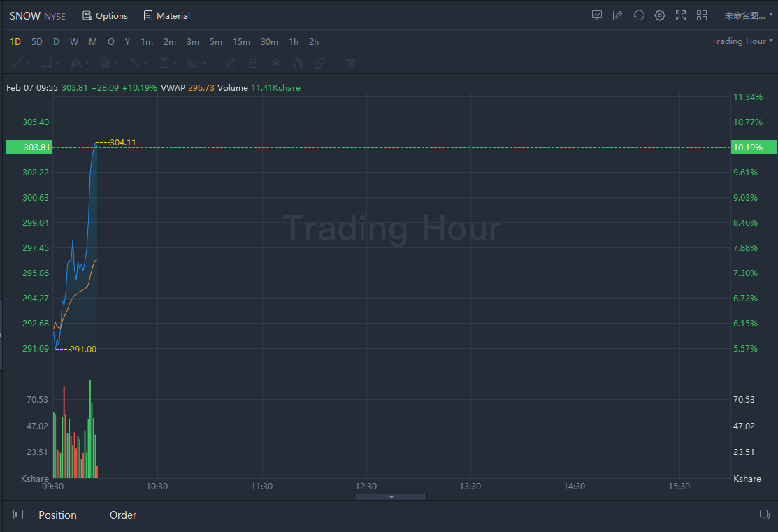This screenshot has height=532, width=778.
Task: Select the range measure tool
Action: (164, 63)
